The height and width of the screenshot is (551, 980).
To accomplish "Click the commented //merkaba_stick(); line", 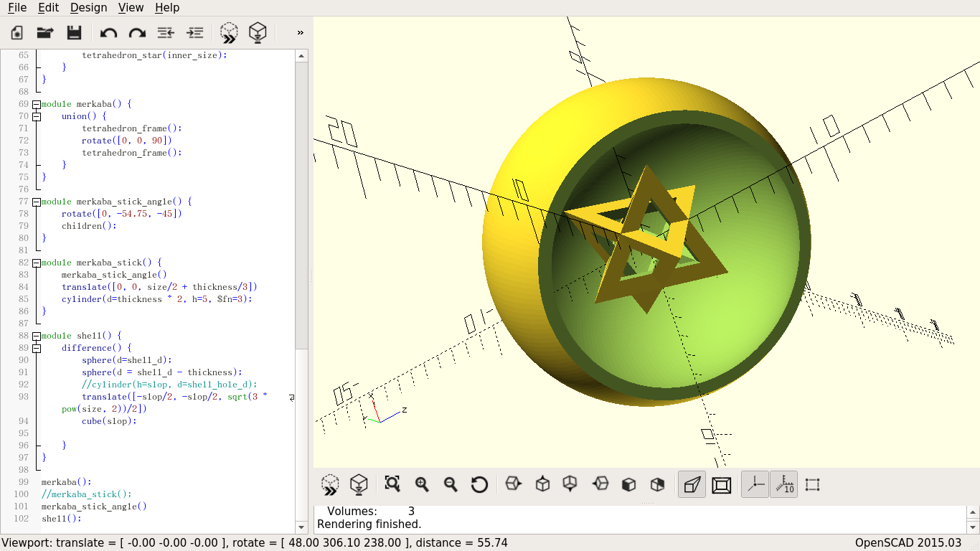I will coord(86,494).
